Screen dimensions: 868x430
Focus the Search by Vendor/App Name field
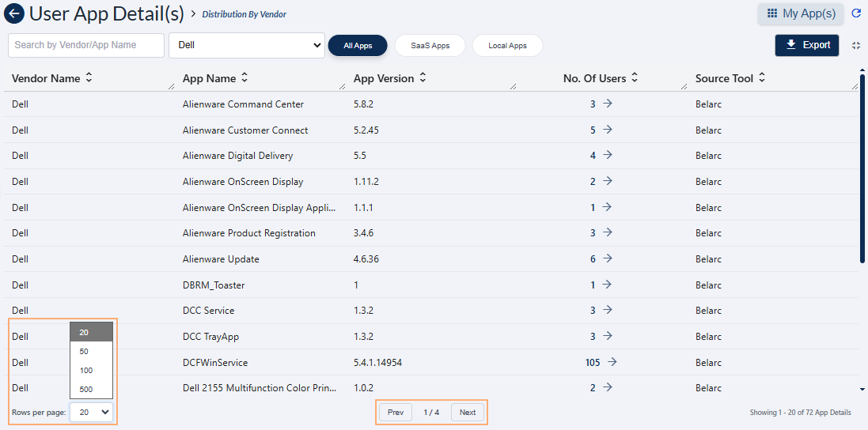pos(86,45)
